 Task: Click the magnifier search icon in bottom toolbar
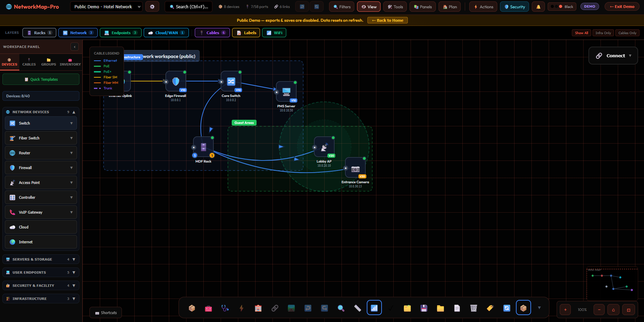341,308
